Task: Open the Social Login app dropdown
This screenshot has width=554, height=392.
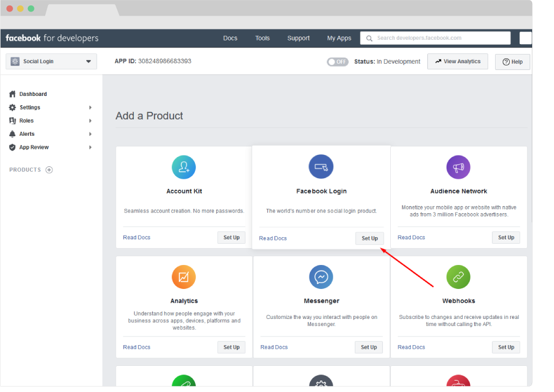Action: click(x=51, y=62)
